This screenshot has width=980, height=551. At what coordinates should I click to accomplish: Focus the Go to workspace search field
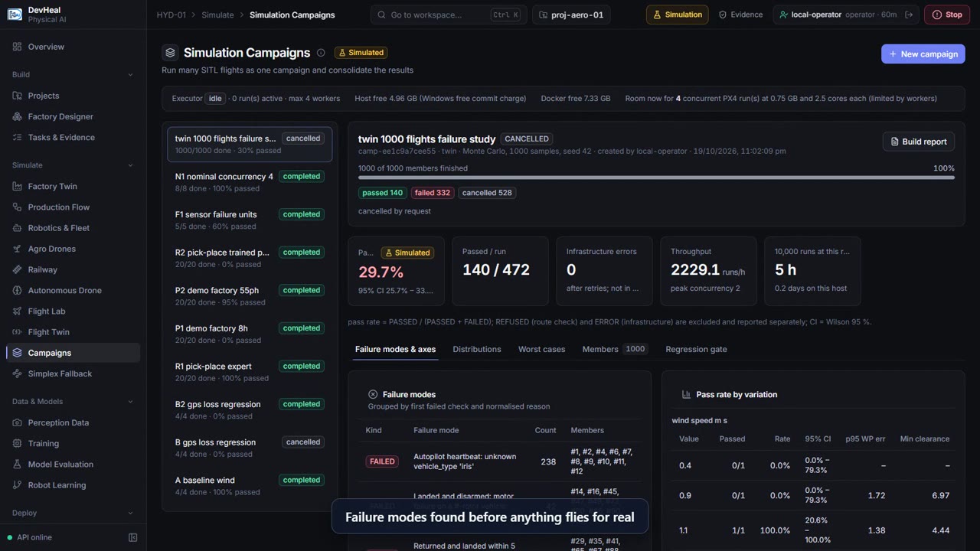click(x=449, y=15)
